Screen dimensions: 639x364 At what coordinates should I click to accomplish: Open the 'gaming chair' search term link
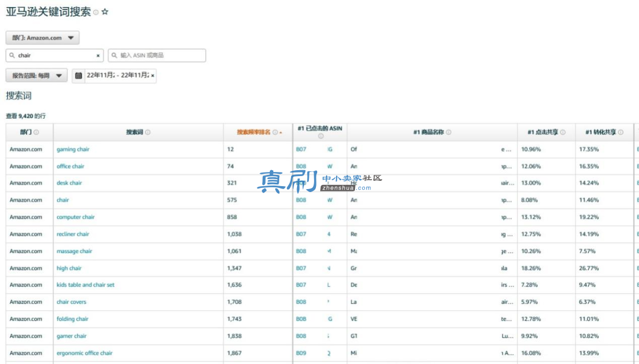point(73,149)
